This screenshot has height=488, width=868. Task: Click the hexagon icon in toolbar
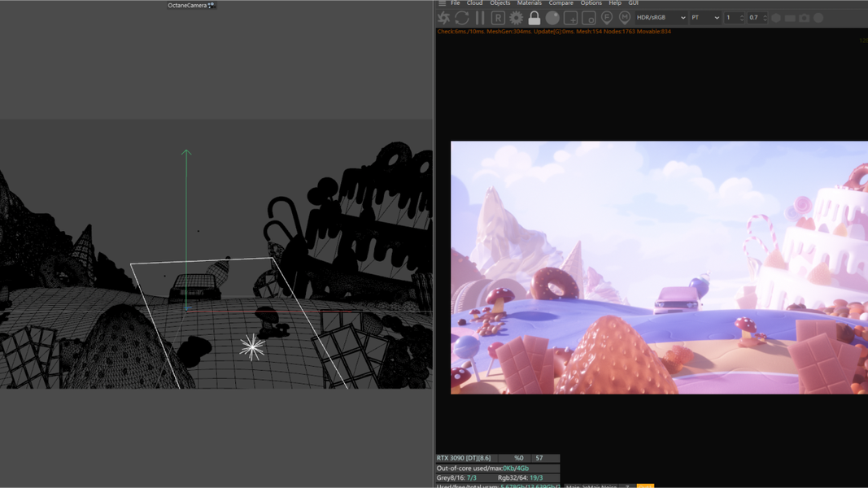coord(776,18)
